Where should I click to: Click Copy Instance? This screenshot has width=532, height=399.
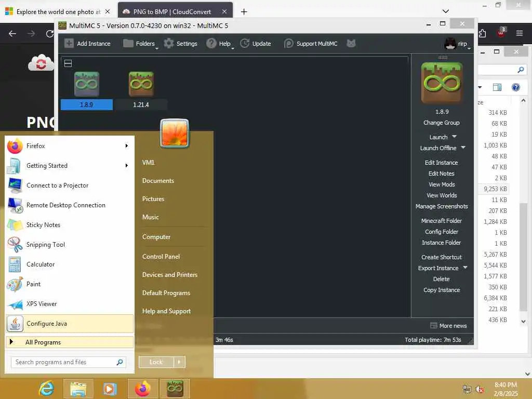tap(442, 290)
